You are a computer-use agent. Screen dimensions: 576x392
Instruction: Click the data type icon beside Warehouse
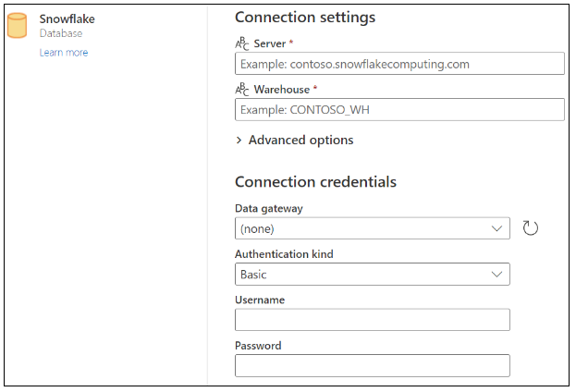242,90
